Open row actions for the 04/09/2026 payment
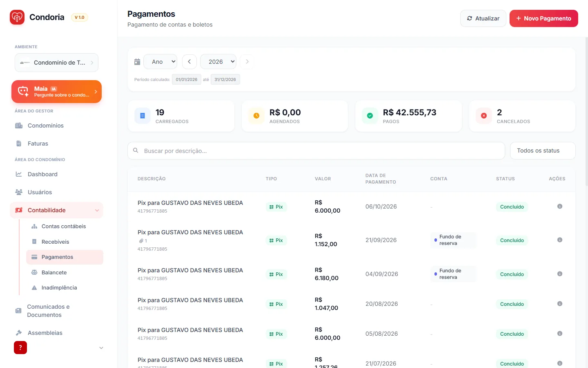The width and height of the screenshot is (588, 368). (x=560, y=274)
